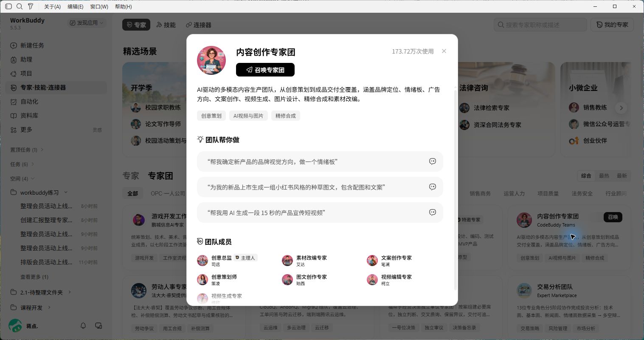Open the 编辑(E) menu
The width and height of the screenshot is (644, 340).
[76, 6]
